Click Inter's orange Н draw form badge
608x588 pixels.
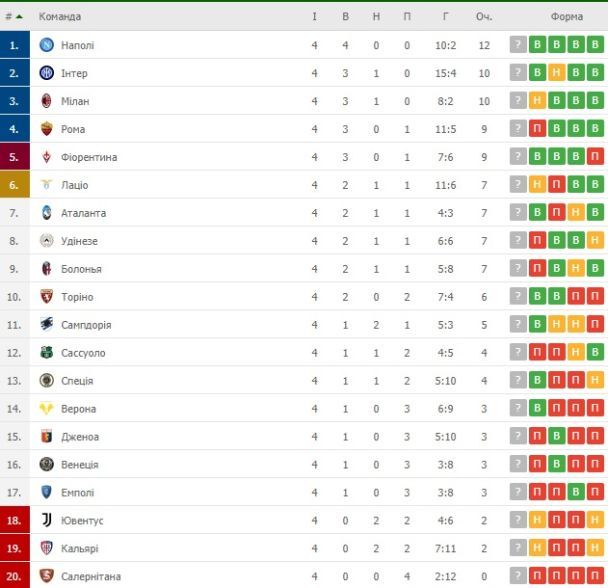click(x=557, y=73)
